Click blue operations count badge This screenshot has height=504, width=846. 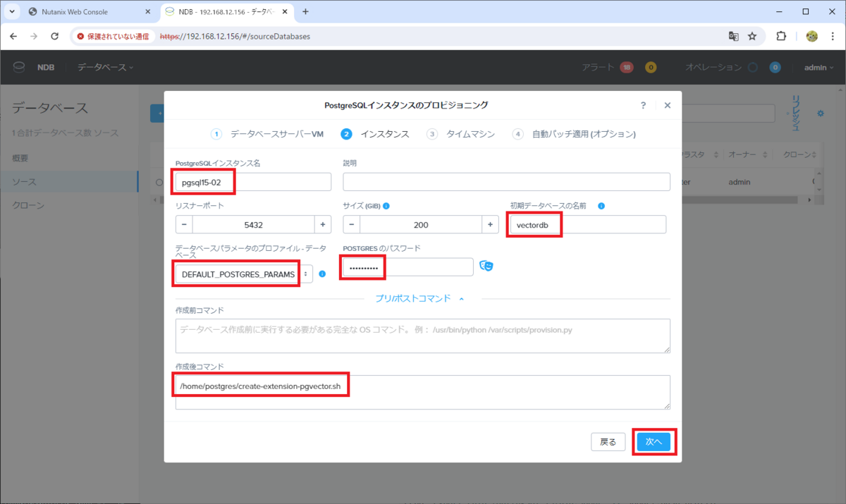pyautogui.click(x=775, y=68)
